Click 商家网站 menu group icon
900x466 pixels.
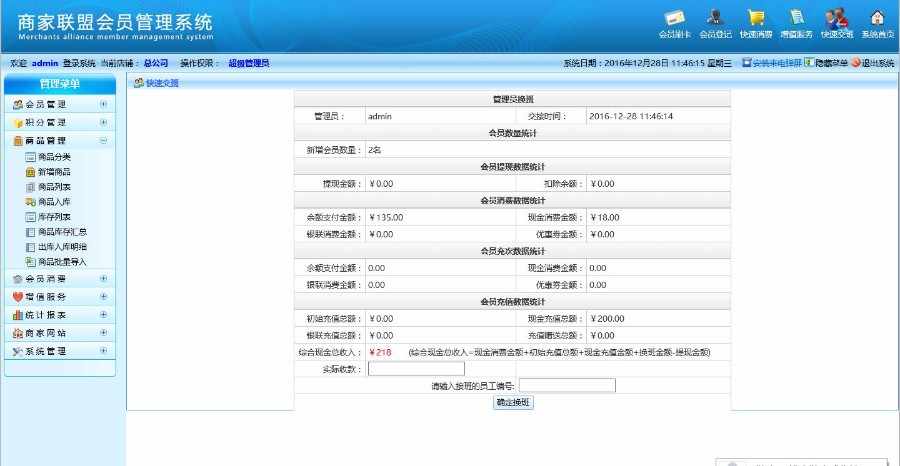18,333
